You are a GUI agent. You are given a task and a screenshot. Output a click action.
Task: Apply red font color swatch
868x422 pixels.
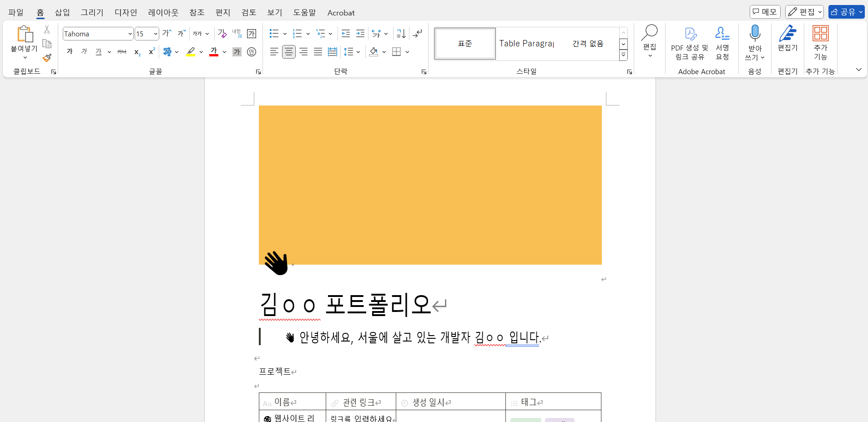pos(214,52)
